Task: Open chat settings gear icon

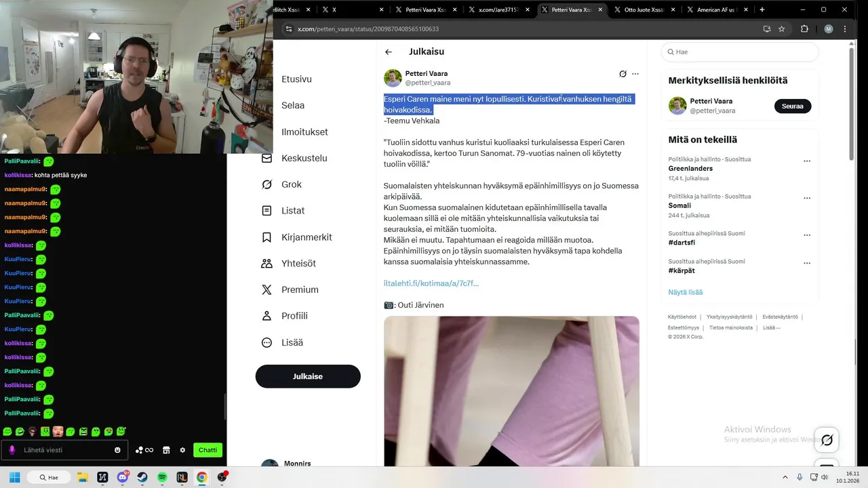Action: tap(182, 450)
